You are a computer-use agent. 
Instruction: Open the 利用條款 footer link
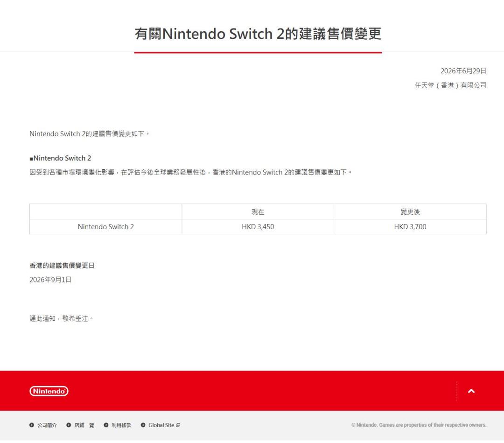[x=121, y=425]
